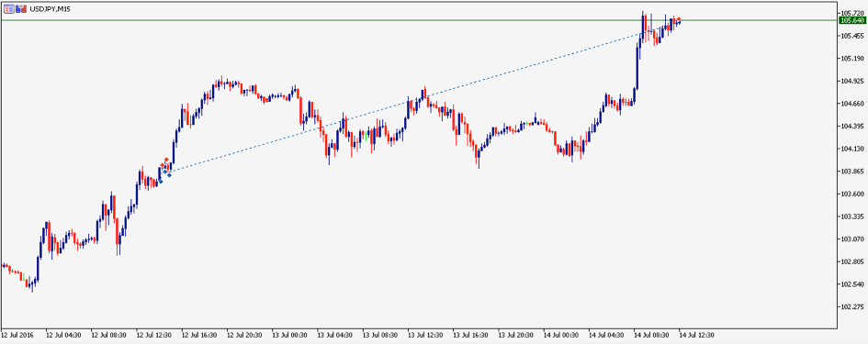
Task: Click the 14 Jul 00:30 time label
Action: point(562,335)
